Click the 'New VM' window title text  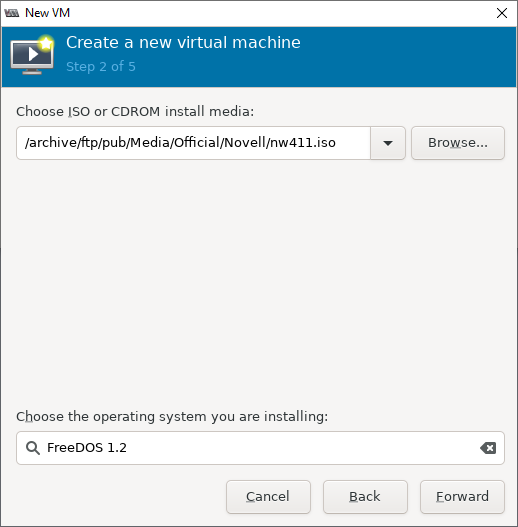point(47,13)
